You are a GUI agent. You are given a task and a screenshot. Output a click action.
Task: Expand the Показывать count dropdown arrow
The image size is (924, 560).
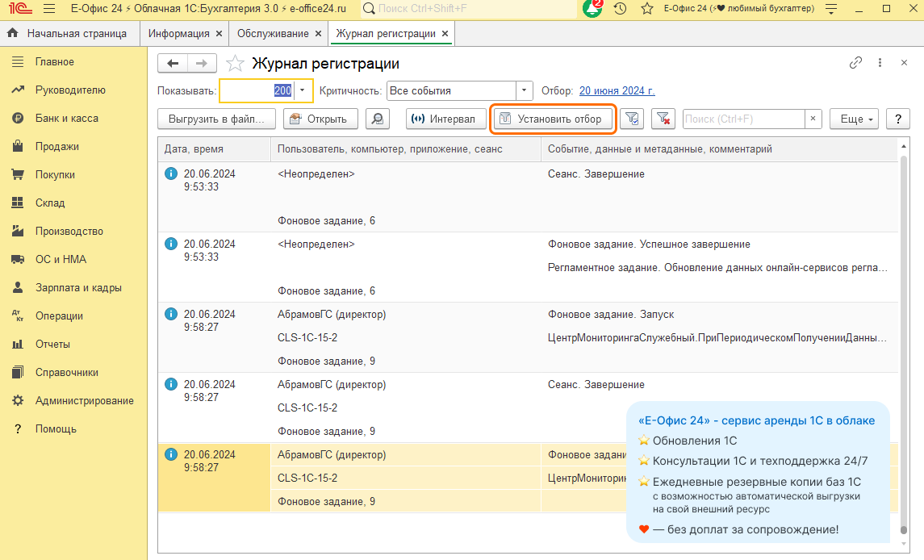coord(303,91)
